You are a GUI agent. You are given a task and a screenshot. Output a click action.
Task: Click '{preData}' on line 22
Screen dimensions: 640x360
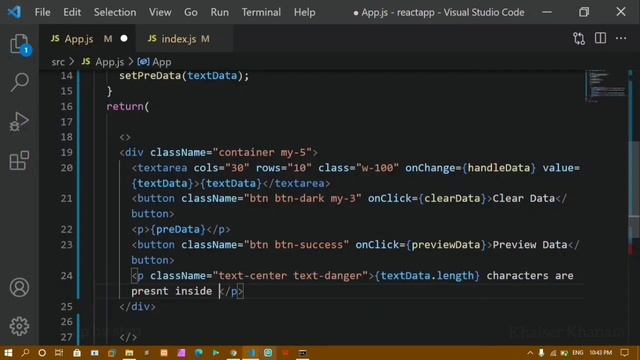(178, 229)
